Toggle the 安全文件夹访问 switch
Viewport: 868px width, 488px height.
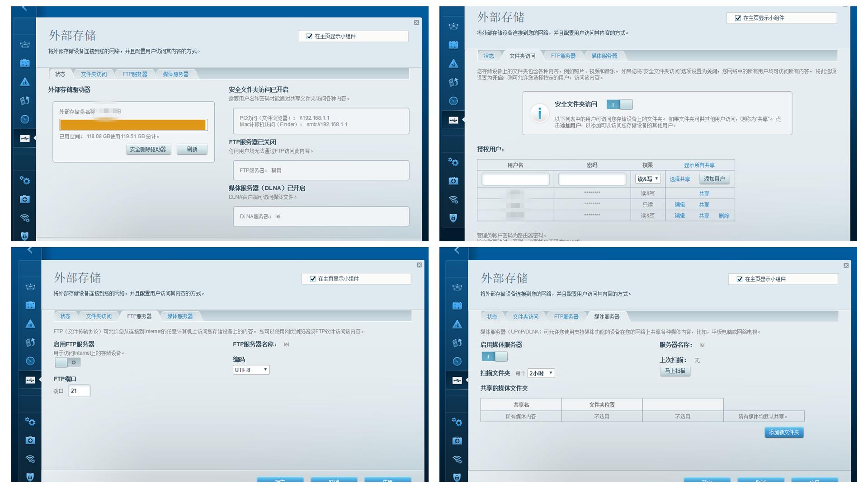[618, 104]
